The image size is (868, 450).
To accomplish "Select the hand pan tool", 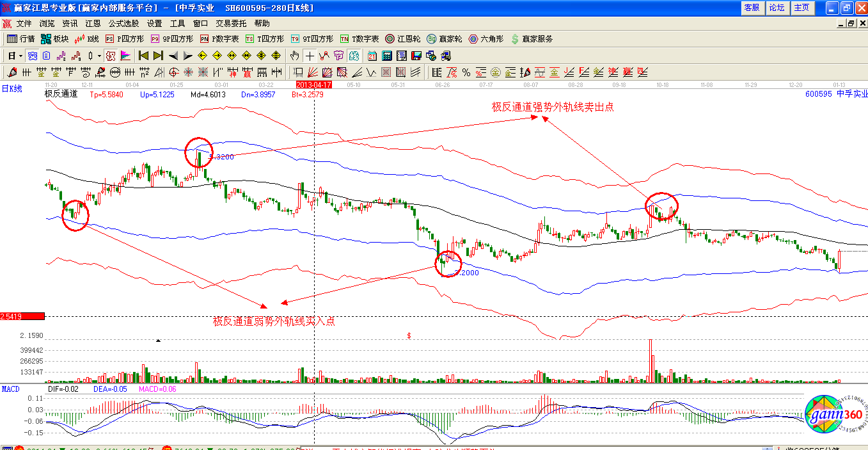I will (x=295, y=56).
